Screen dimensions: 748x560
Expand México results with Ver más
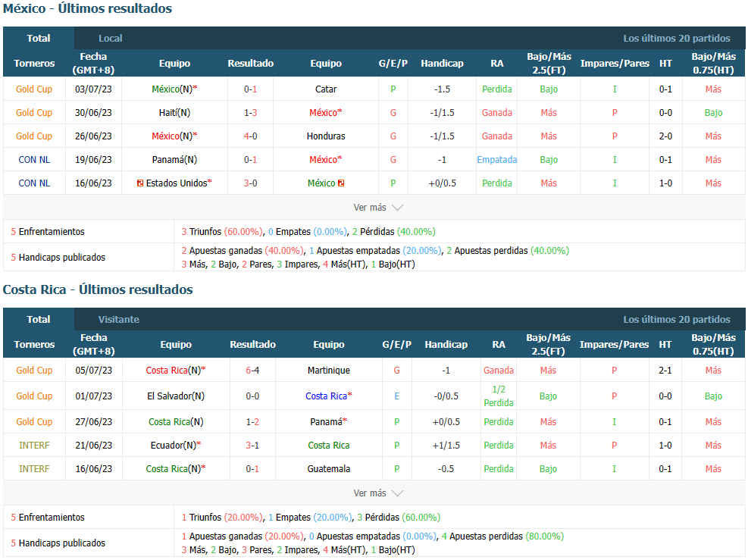click(378, 208)
